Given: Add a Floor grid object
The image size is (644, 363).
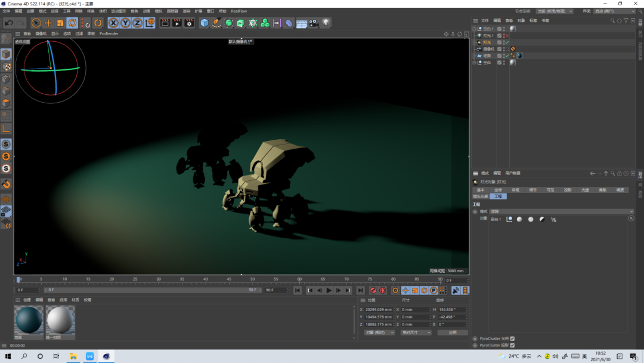Looking at the screenshot, I should point(302,23).
